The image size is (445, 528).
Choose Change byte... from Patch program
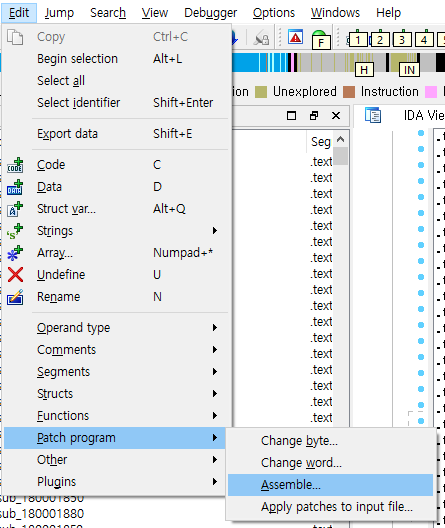[x=331, y=441]
